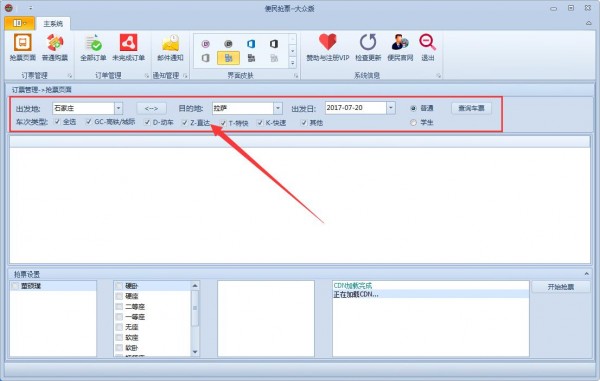Click the 查询车票 query tickets button
This screenshot has width=600, height=381.
[471, 108]
